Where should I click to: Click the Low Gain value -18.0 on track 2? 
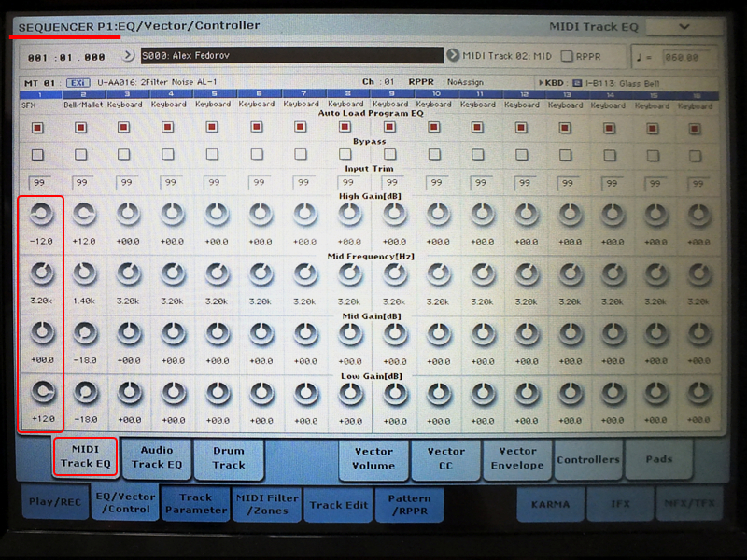point(86,419)
